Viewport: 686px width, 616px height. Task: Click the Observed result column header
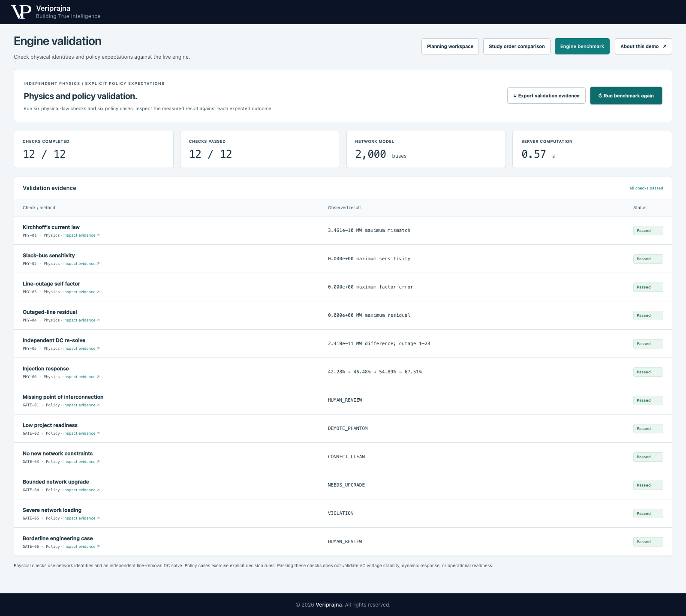344,208
